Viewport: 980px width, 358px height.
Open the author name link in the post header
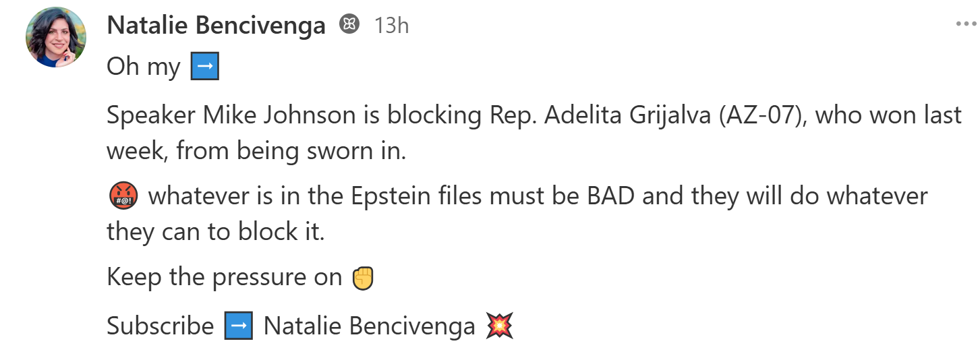point(217,26)
